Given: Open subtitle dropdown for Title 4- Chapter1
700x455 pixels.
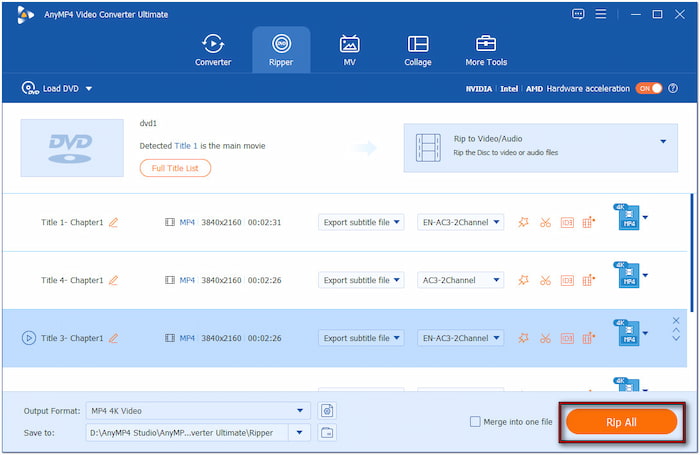Looking at the screenshot, I should pos(361,280).
